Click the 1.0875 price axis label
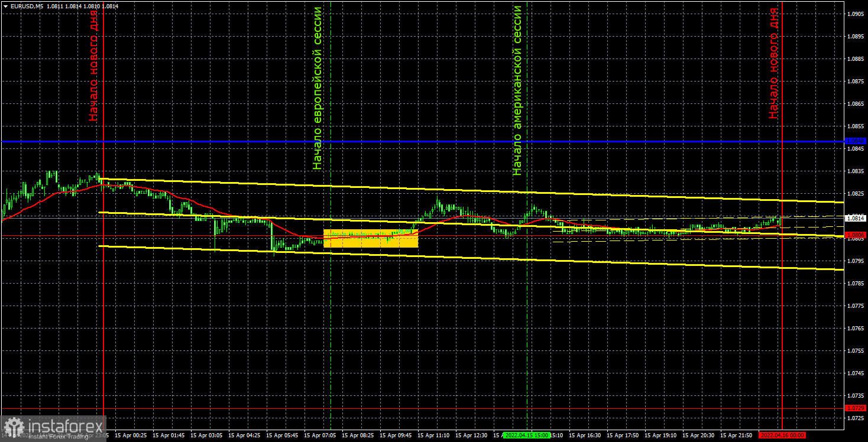Image resolution: width=868 pixels, height=442 pixels. [x=855, y=81]
